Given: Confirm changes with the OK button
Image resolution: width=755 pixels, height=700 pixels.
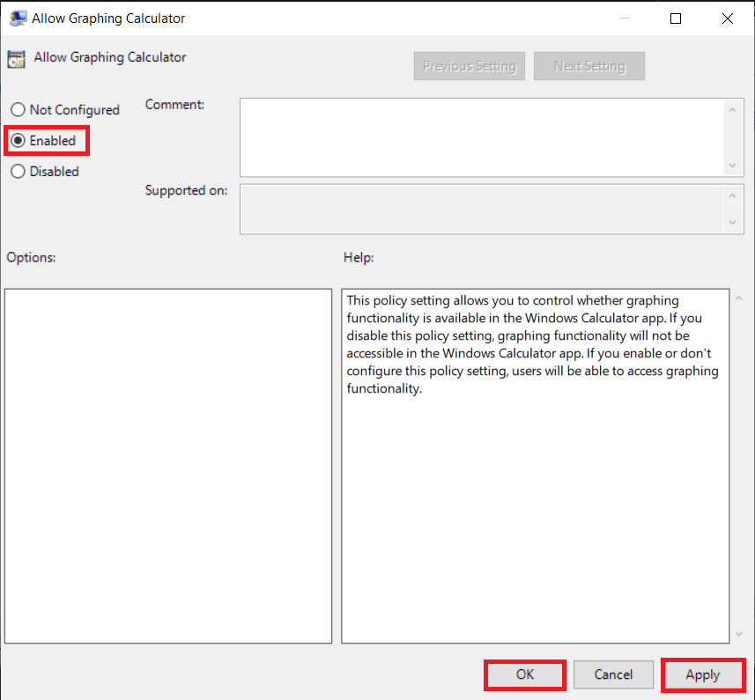Looking at the screenshot, I should point(525,674).
